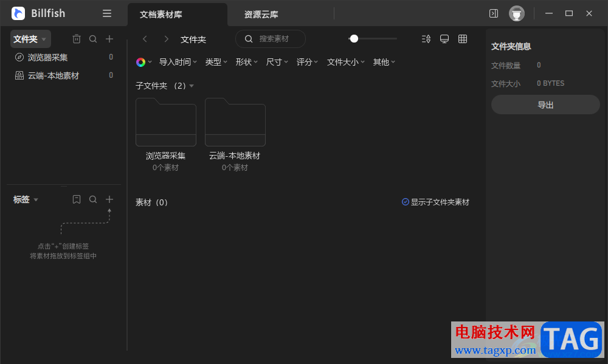608x364 pixels.
Task: Select browser capture compass icon in sidebar
Action: pyautogui.click(x=19, y=57)
